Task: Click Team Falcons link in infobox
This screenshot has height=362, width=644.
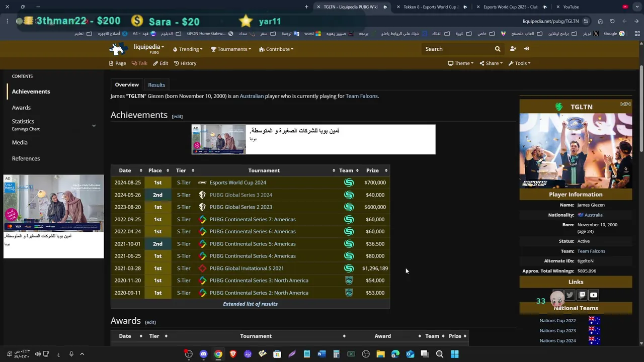Action: point(591,251)
